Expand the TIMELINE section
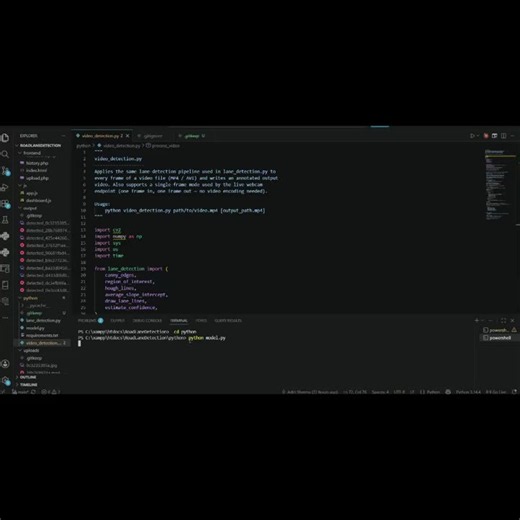Viewport: 520px width, 520px height. click(x=29, y=384)
